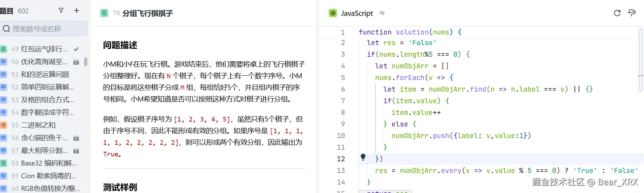Open problem 58 Base32 编码和解
644x193 pixels.
tap(49, 163)
